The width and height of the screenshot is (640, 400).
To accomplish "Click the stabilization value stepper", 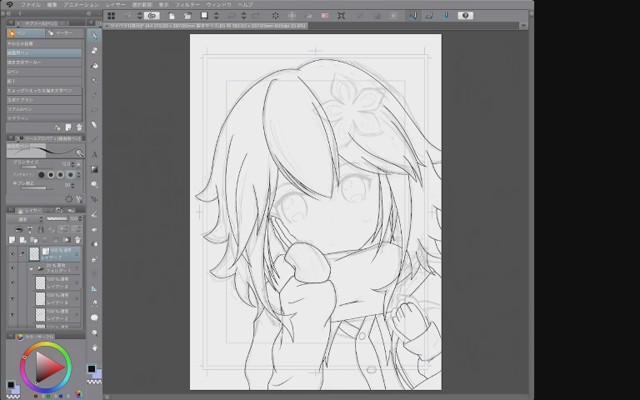I will (x=73, y=185).
